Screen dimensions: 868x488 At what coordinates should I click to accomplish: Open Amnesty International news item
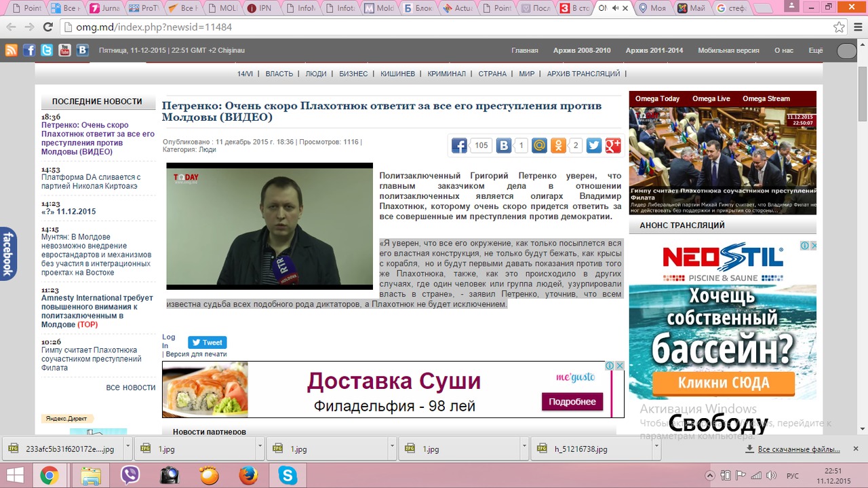click(97, 311)
